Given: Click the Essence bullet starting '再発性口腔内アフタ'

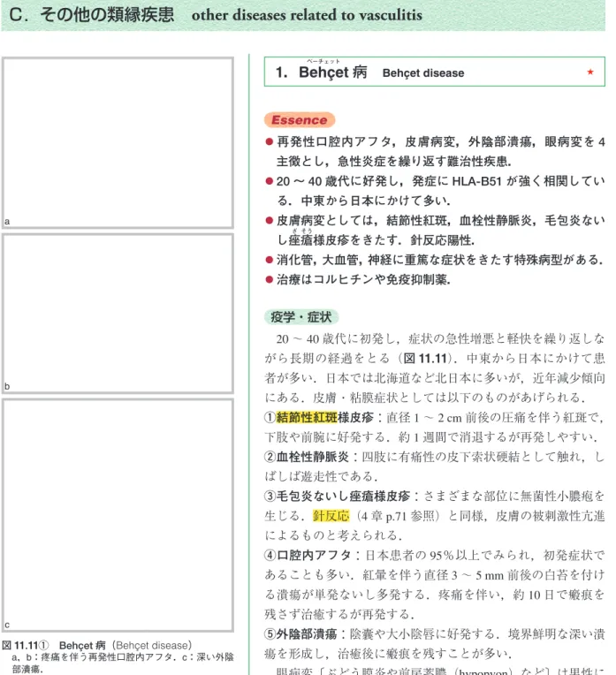Looking at the screenshot, I should pyautogui.click(x=435, y=152).
